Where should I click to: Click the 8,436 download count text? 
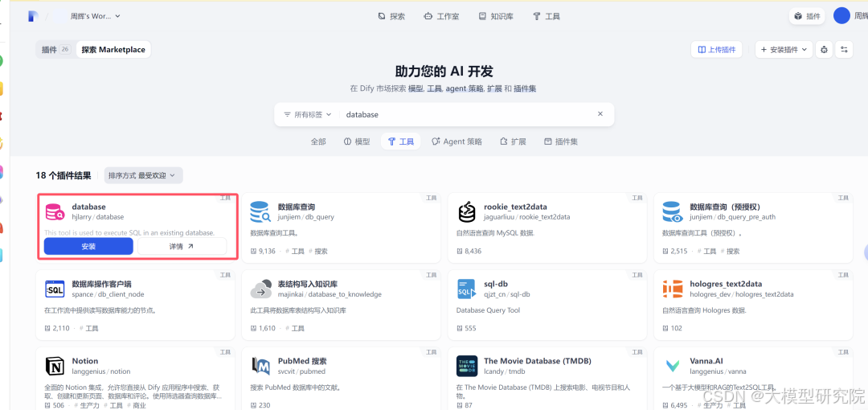[x=473, y=252]
